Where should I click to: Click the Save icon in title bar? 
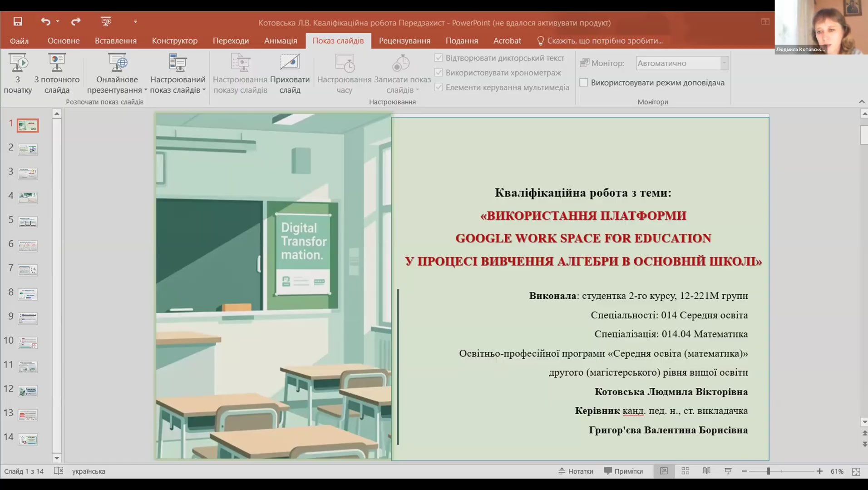(x=18, y=21)
